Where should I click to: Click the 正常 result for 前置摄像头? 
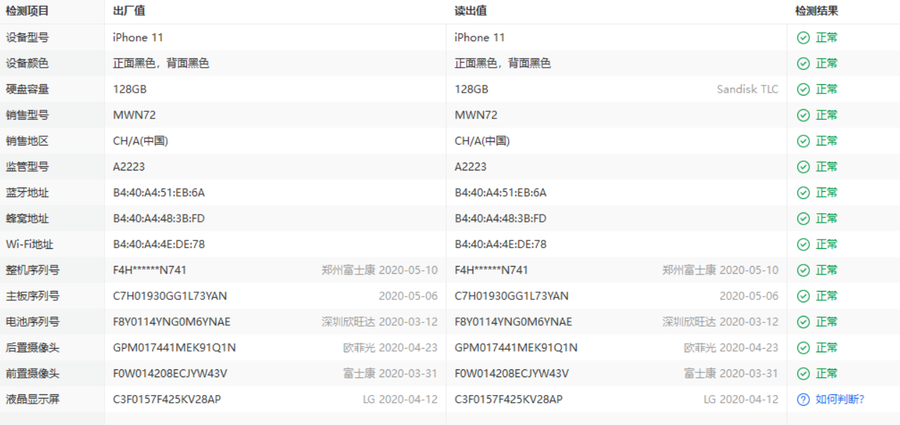click(x=827, y=374)
